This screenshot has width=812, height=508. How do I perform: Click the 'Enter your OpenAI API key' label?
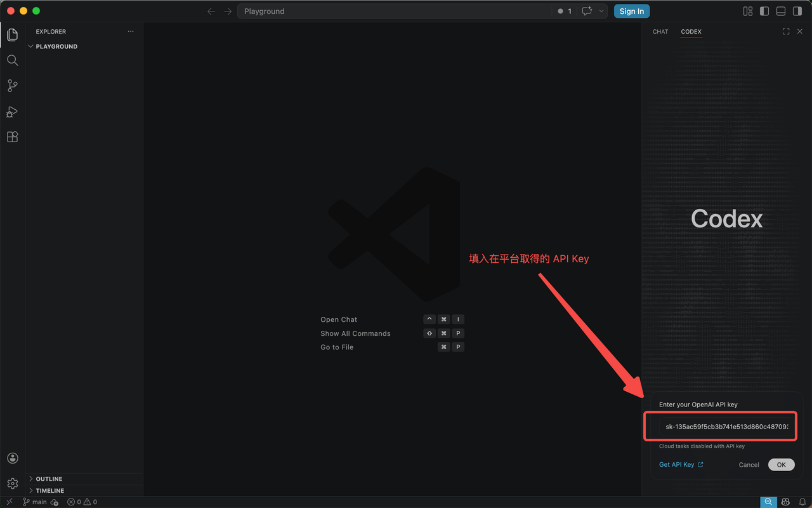pyautogui.click(x=698, y=404)
